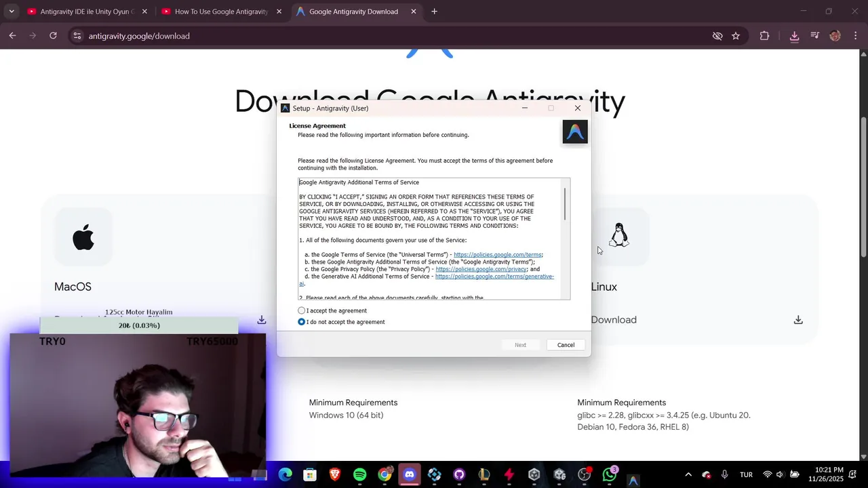View site information icon in address bar
This screenshot has width=868, height=488.
(x=77, y=36)
